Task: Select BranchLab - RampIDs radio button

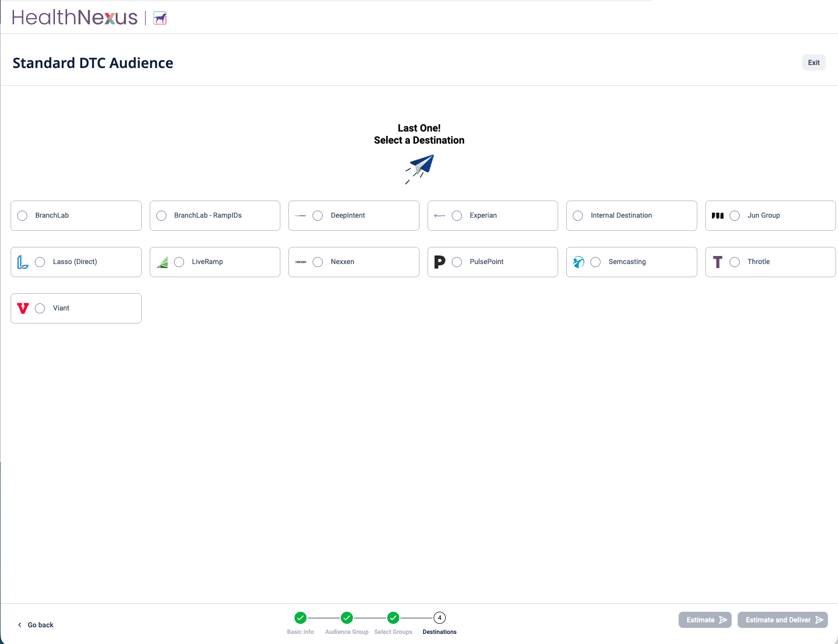Action: click(161, 216)
